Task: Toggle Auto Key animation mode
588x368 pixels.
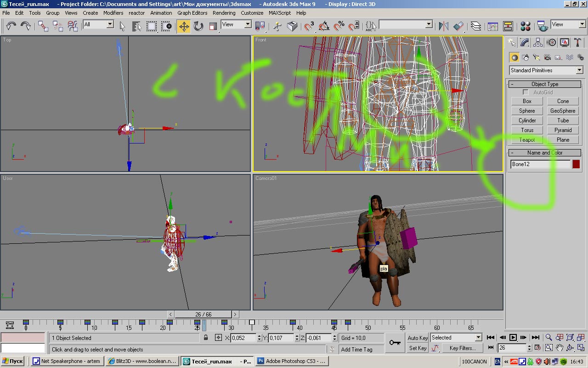Action: coord(418,338)
